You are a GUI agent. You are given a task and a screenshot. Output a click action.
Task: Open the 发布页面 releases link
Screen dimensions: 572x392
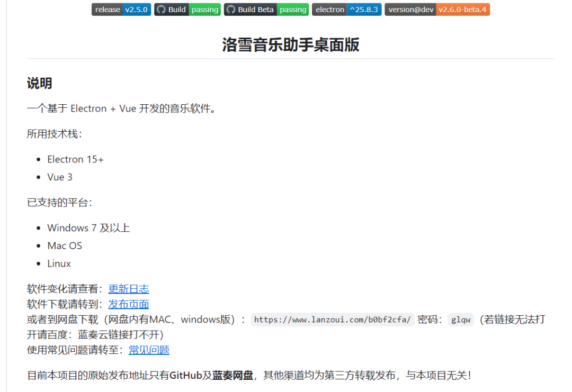pos(128,304)
